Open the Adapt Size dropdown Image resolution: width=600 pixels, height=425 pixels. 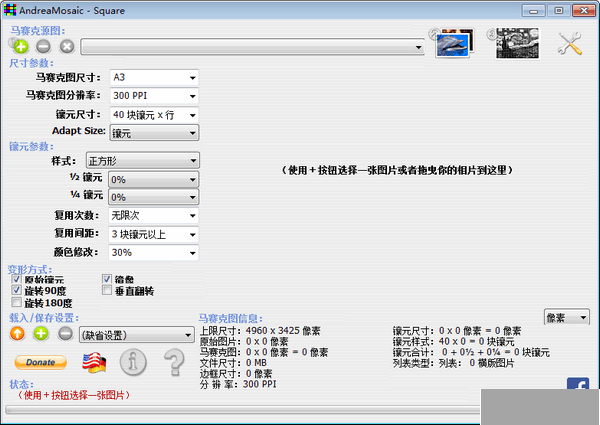point(154,133)
